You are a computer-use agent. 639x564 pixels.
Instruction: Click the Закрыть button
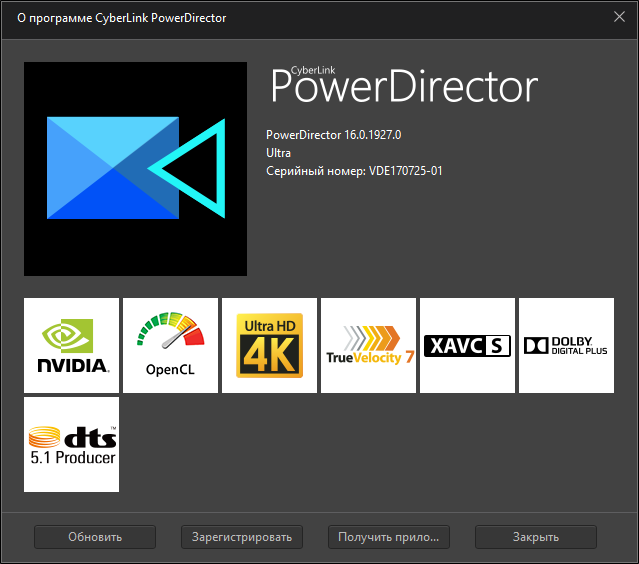point(536,537)
